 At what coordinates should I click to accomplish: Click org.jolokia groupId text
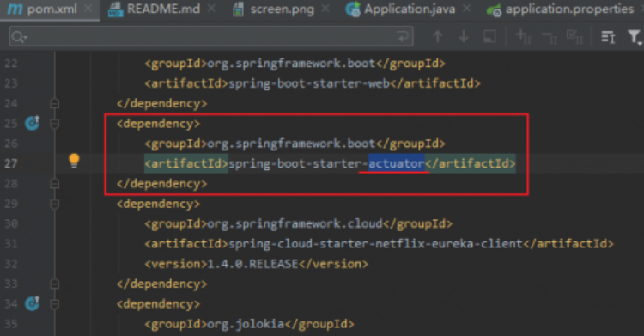click(246, 324)
